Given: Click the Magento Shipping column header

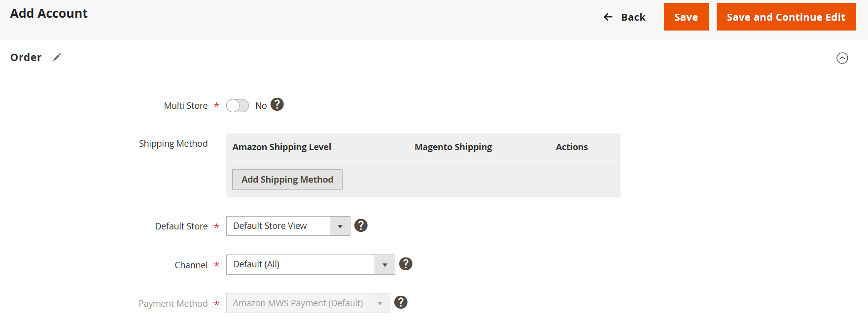Looking at the screenshot, I should tap(453, 147).
